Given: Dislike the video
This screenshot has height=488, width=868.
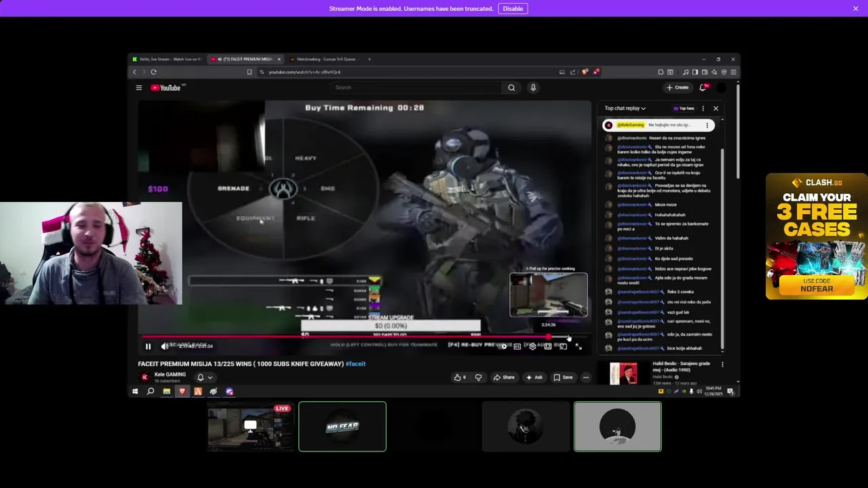Looking at the screenshot, I should pos(478,378).
